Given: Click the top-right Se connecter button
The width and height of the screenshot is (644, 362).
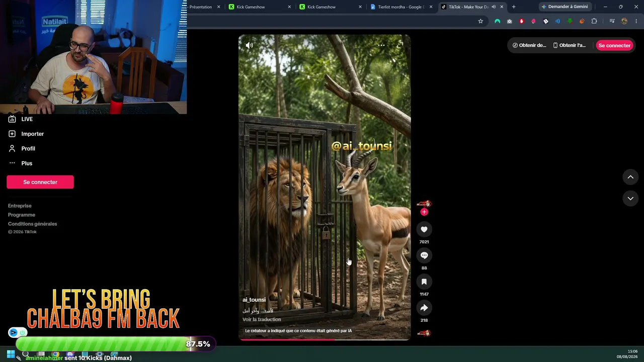Looking at the screenshot, I should coord(614,45).
